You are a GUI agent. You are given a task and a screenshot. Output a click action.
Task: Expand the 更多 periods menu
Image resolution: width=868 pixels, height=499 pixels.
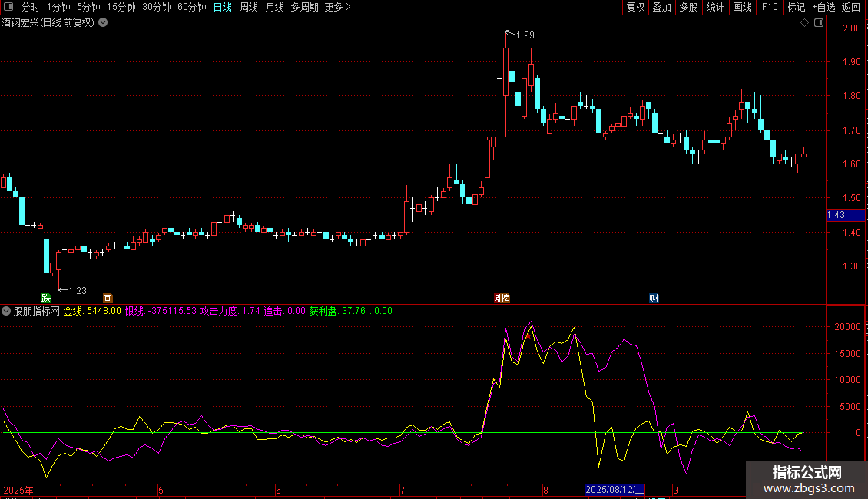[338, 7]
